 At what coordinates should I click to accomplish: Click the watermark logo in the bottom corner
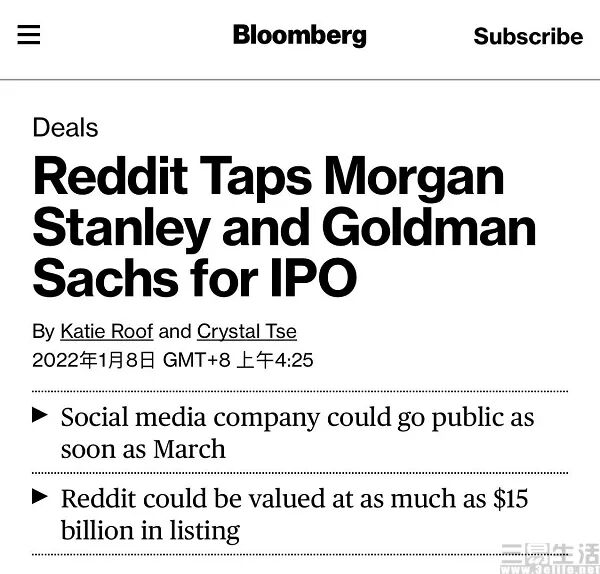click(550, 558)
